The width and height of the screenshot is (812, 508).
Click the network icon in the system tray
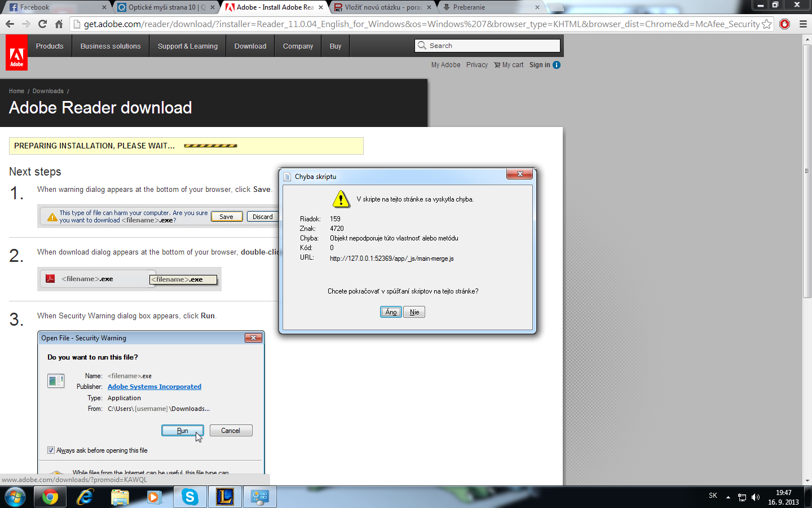tap(742, 497)
